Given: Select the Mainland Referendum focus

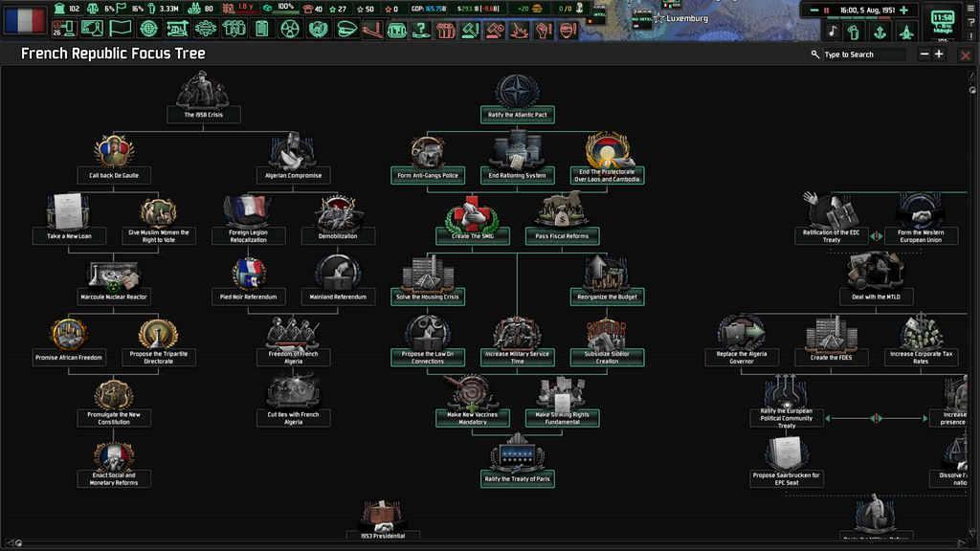Looking at the screenshot, I should pyautogui.click(x=338, y=280).
